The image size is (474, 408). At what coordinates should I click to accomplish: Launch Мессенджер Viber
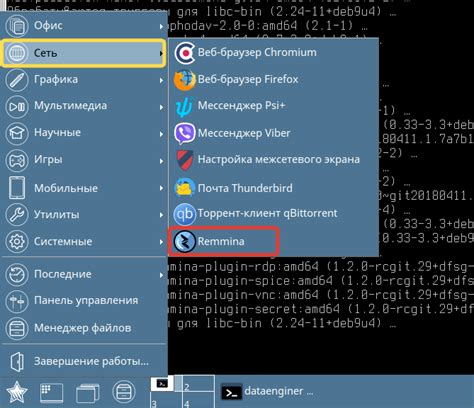point(274,133)
